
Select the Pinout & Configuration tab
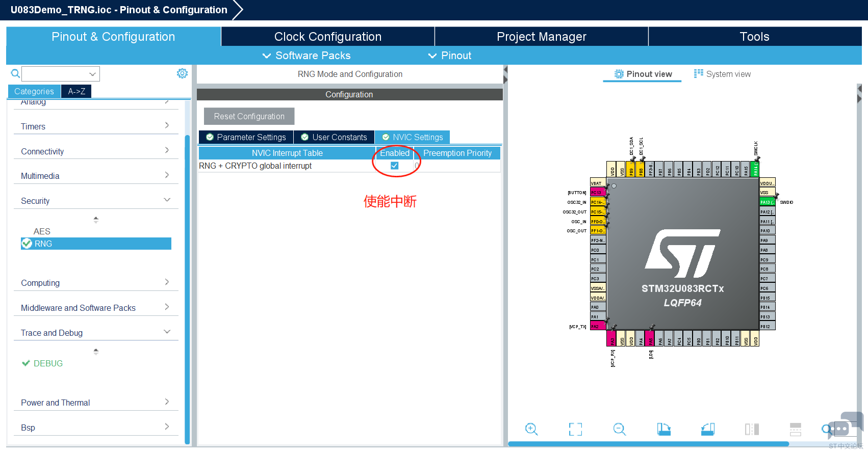tap(113, 37)
